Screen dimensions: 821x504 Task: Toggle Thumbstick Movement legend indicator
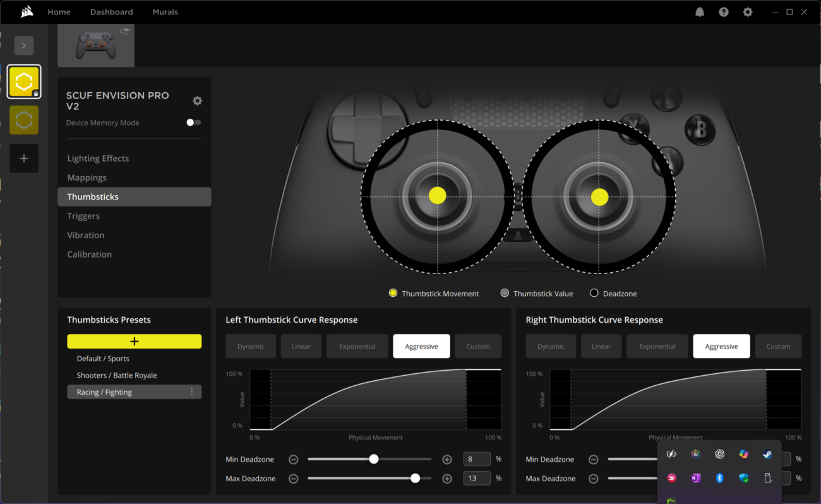point(393,293)
